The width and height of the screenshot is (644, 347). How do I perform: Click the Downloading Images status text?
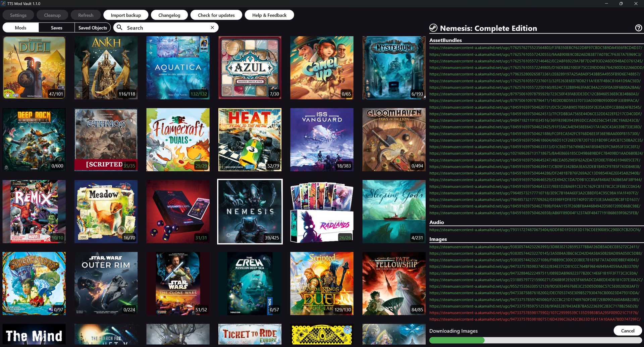pyautogui.click(x=453, y=331)
